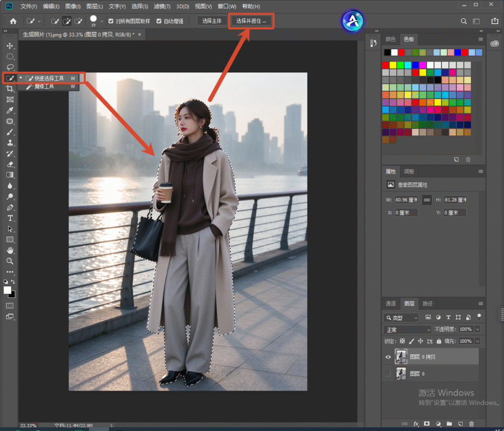
Task: Open 填充 fill dropdown arrow
Action: click(477, 341)
